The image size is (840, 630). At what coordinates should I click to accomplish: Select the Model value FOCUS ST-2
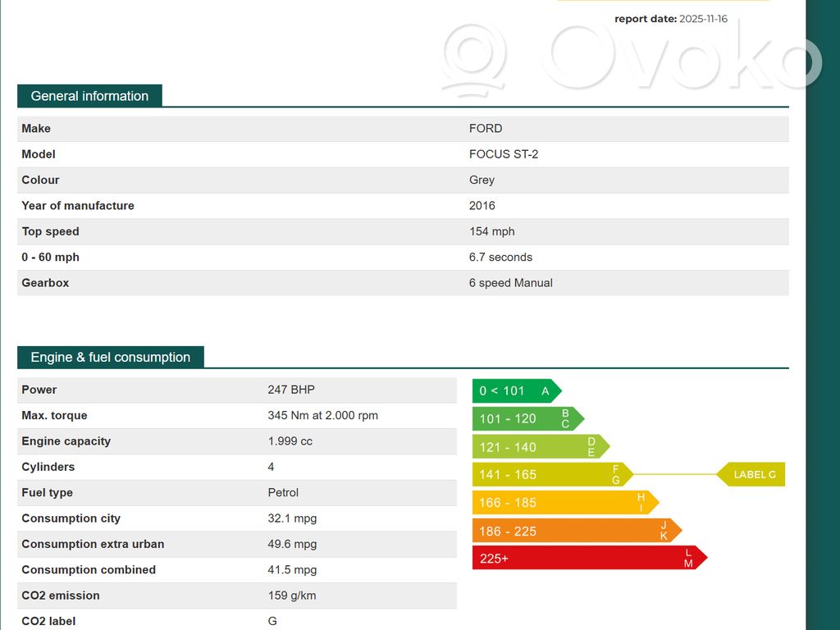tap(504, 154)
